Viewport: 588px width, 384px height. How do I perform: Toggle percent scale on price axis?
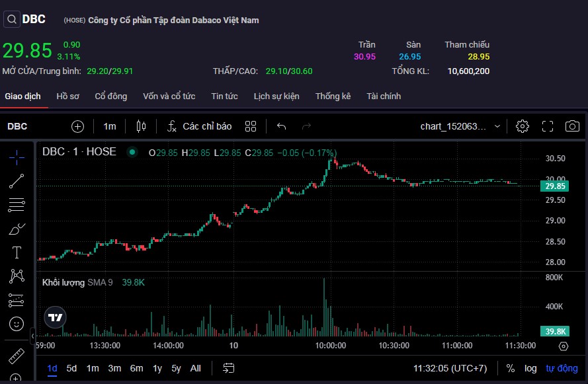[511, 368]
